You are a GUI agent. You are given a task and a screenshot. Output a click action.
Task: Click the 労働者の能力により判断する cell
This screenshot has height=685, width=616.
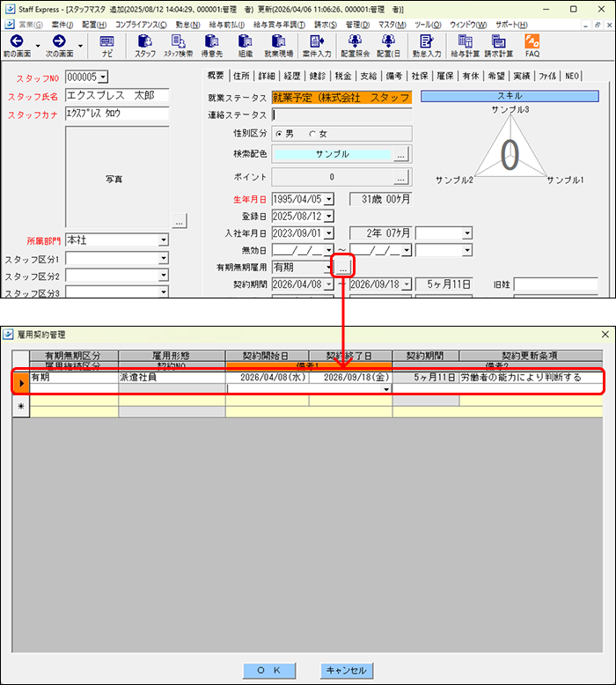click(531, 378)
